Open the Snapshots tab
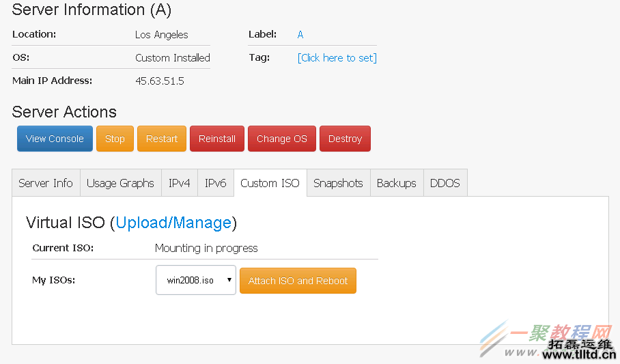 338,183
